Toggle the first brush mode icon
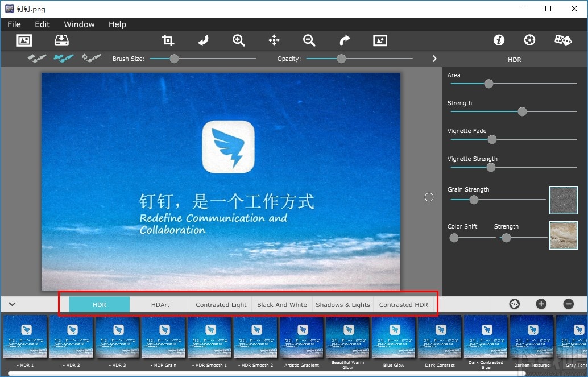Screen dimensions: 588x377 [x=37, y=58]
